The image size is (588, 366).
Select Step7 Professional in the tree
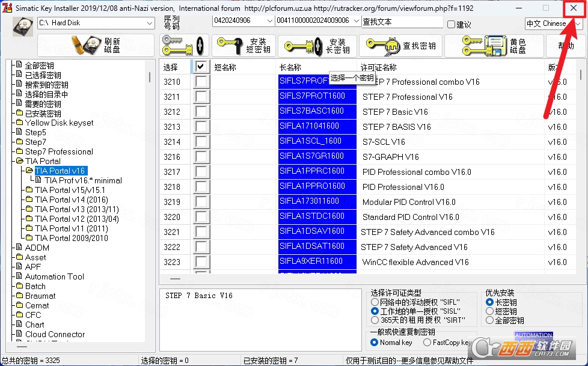[59, 151]
